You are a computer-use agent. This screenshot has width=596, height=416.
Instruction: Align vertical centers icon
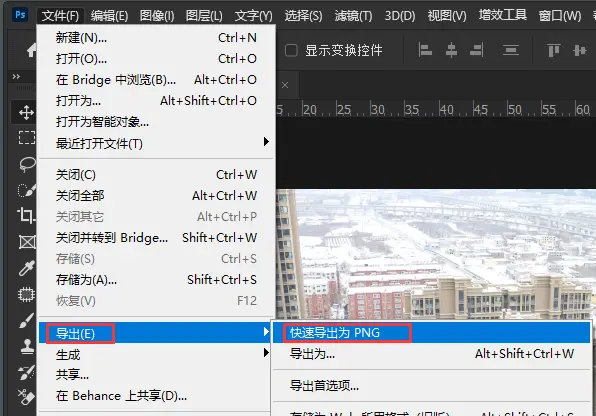(579, 50)
